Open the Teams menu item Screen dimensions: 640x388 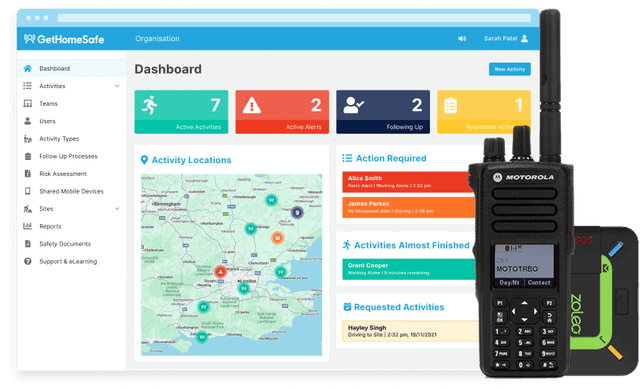[71, 103]
